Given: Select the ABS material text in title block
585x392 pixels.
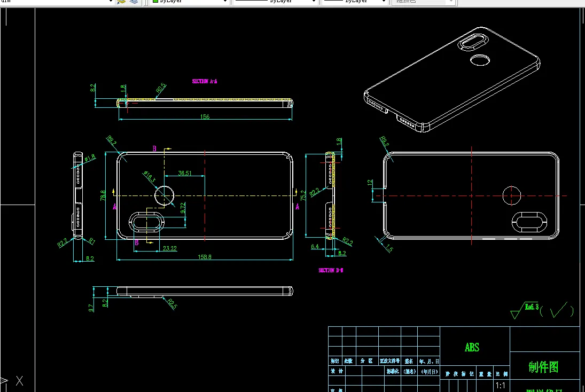Looking at the screenshot, I should coord(472,348).
